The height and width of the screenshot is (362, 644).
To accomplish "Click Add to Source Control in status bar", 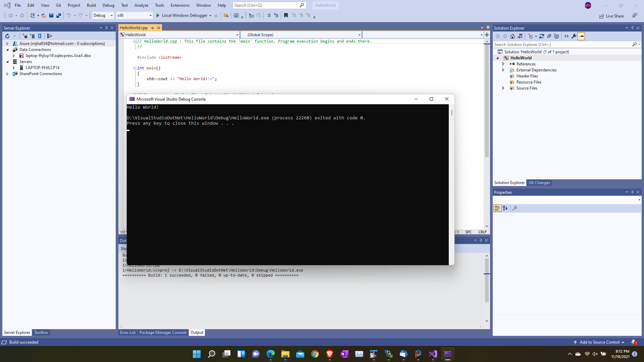I will [x=599, y=342].
